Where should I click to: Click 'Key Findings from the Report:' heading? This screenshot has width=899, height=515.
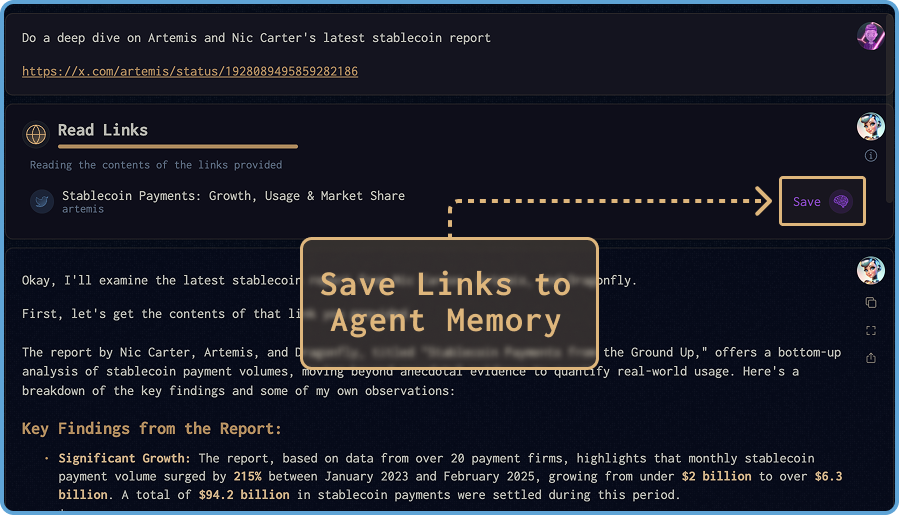pyautogui.click(x=152, y=428)
